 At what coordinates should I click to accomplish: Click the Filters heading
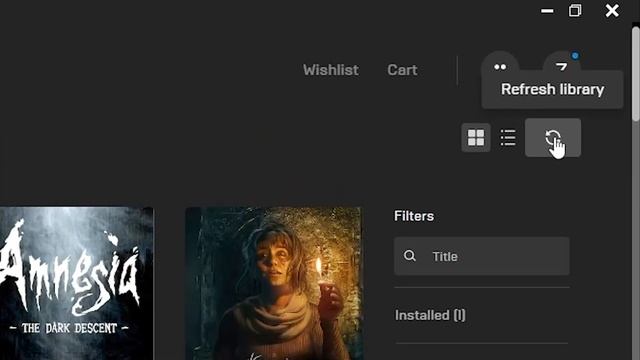(x=413, y=216)
